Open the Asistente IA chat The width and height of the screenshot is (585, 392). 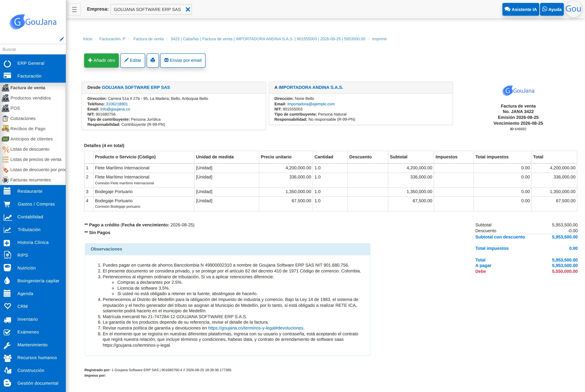[x=520, y=10]
